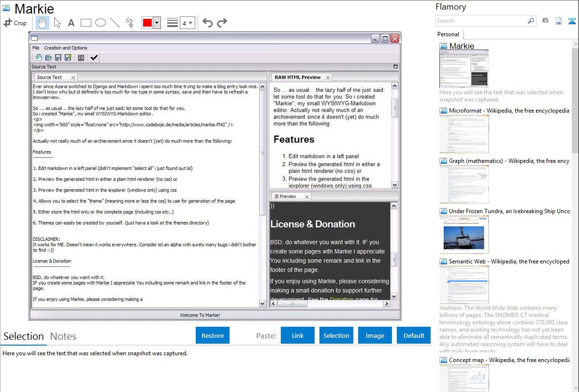The image size is (579, 392).
Task: Pick the rectangle shape tool
Action: (x=86, y=23)
